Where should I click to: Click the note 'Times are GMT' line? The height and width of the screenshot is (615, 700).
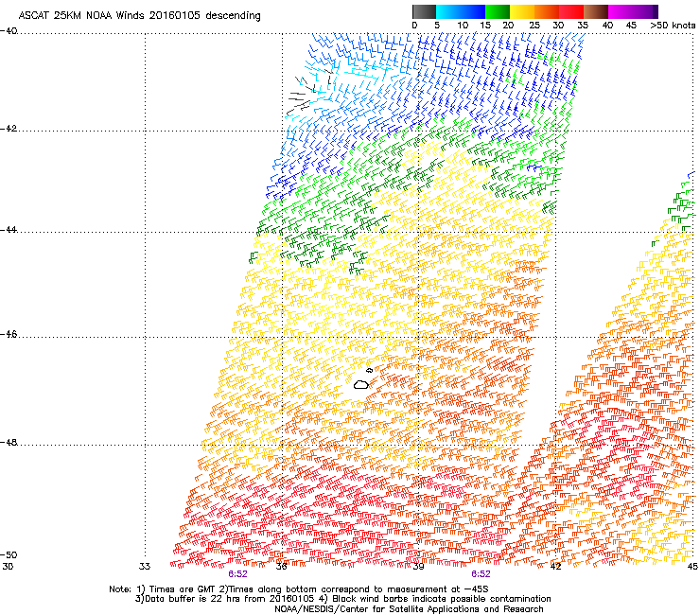[x=299, y=589]
